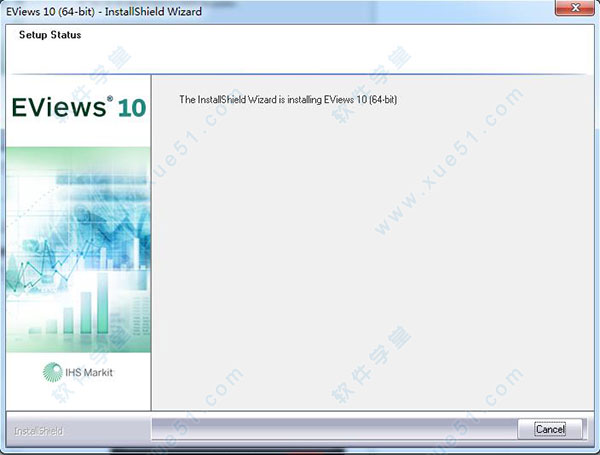Click the window title bar text
Viewport: 600px width, 455px height.
tap(104, 11)
